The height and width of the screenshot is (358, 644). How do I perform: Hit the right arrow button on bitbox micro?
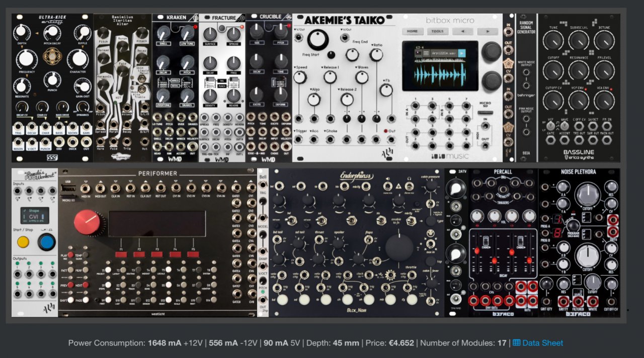pyautogui.click(x=488, y=31)
